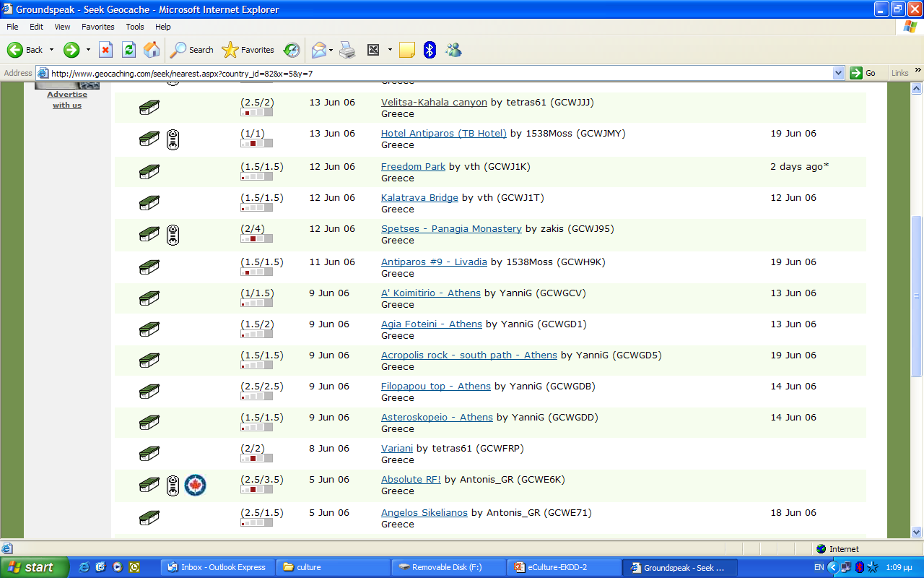Open the Back history dropdown arrow
Viewport: 924px width, 578px height.
(51, 50)
